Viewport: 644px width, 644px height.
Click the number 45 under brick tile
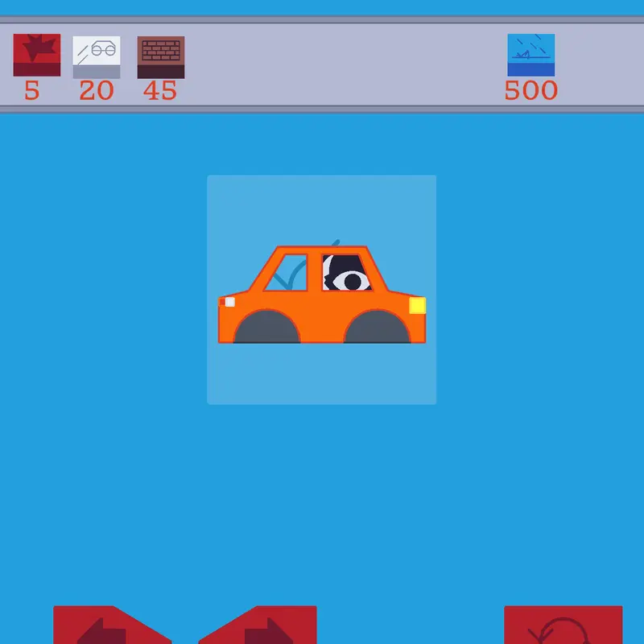(160, 90)
